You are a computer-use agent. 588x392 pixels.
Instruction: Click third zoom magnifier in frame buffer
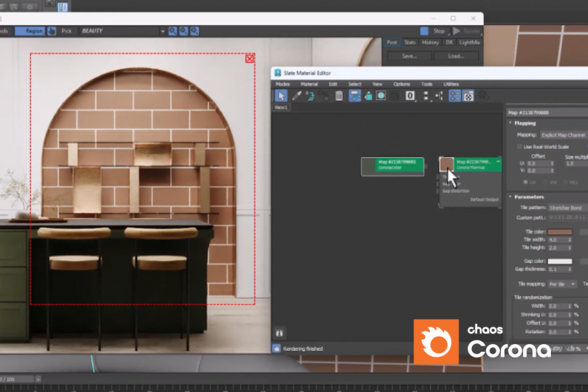(x=194, y=31)
